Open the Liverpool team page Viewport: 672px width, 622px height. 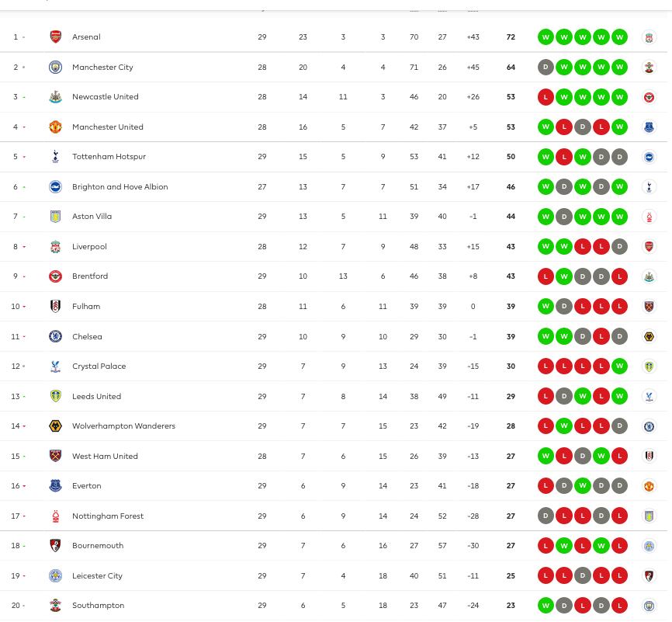[x=89, y=246]
